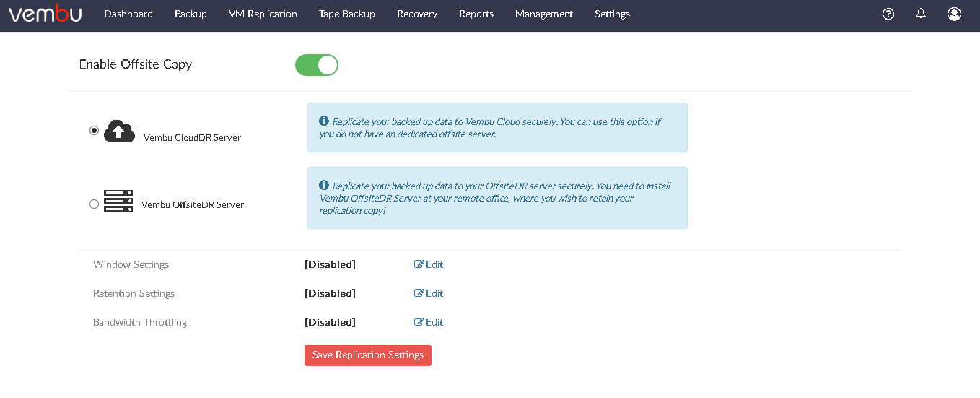
Task: Open the user account profile icon
Action: point(954,14)
